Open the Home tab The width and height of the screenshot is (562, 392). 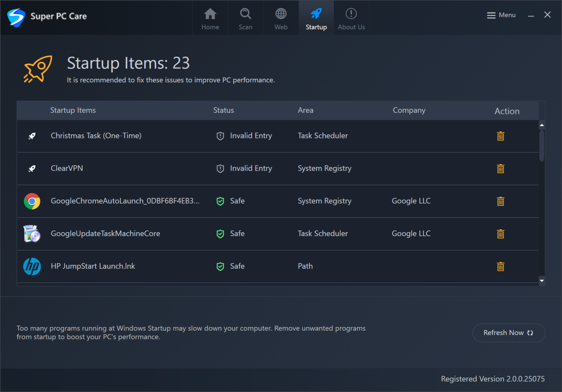210,19
